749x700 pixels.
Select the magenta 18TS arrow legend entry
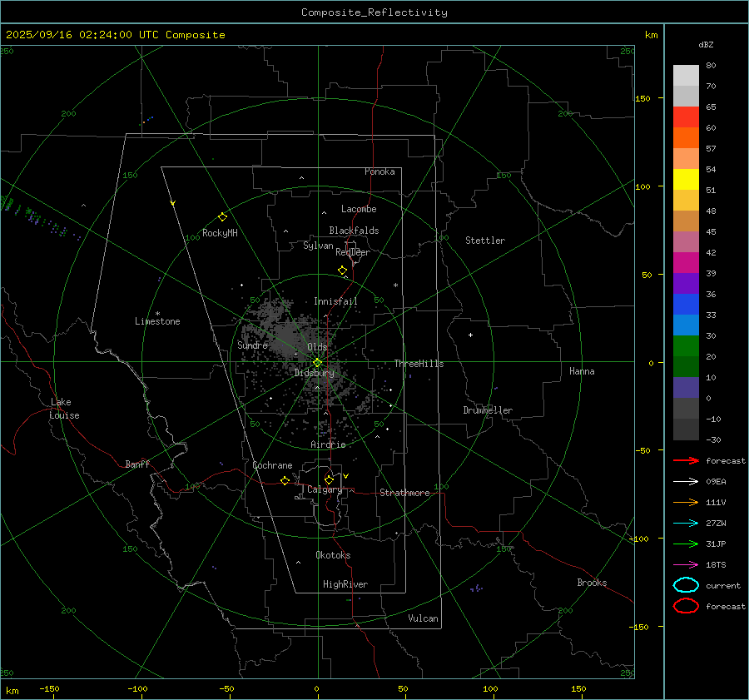(686, 565)
